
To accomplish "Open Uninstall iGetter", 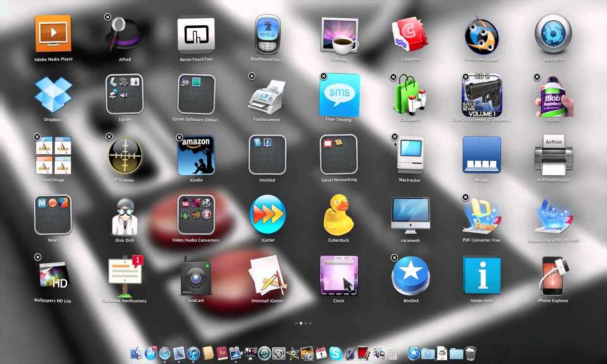I will click(268, 277).
